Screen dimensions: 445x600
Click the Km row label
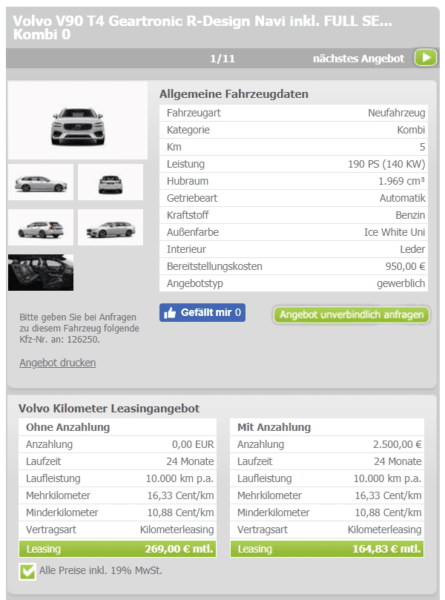click(174, 147)
